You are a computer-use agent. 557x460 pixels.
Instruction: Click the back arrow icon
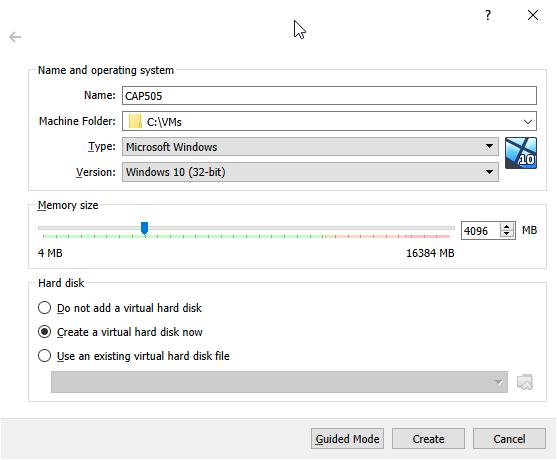tap(15, 37)
